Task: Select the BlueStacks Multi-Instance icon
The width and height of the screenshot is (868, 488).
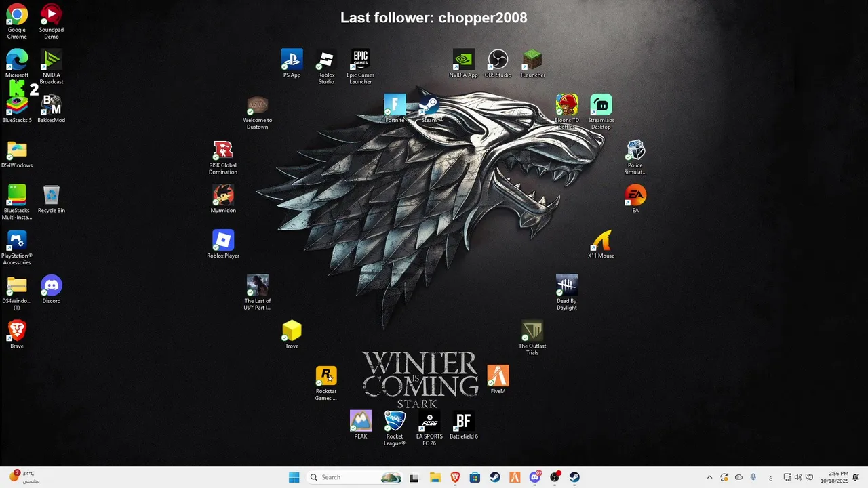Action: click(17, 202)
